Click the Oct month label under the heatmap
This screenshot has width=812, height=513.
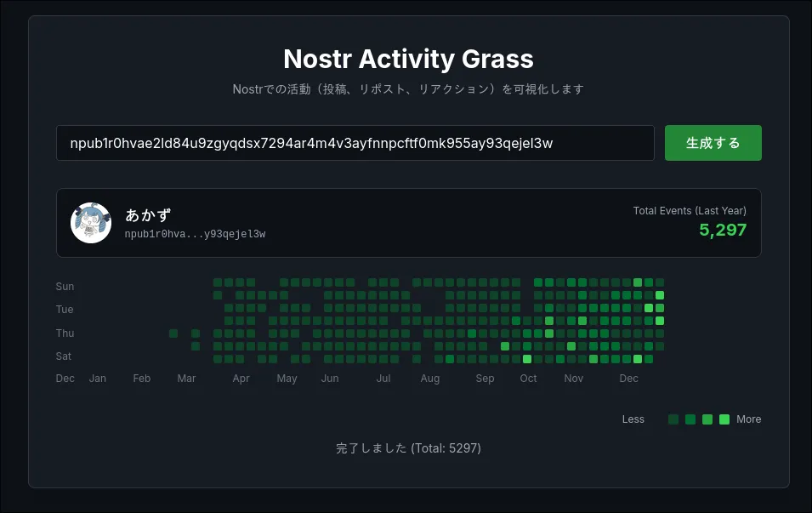click(x=529, y=379)
